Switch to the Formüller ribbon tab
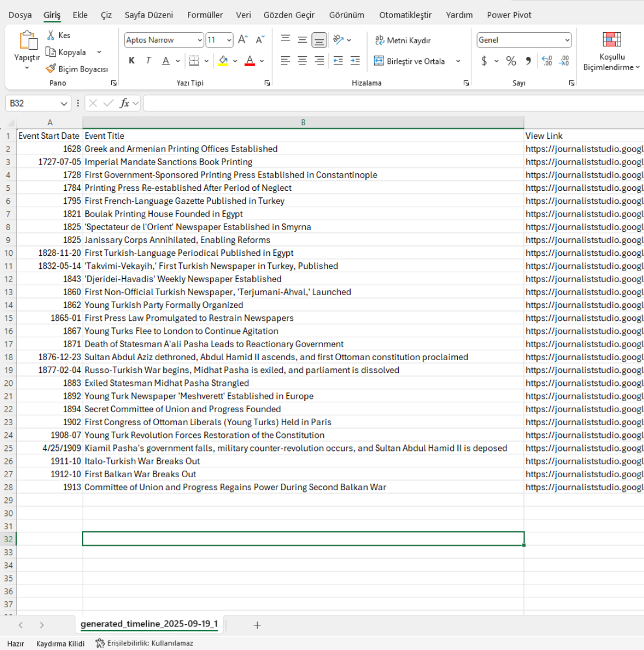 click(205, 15)
